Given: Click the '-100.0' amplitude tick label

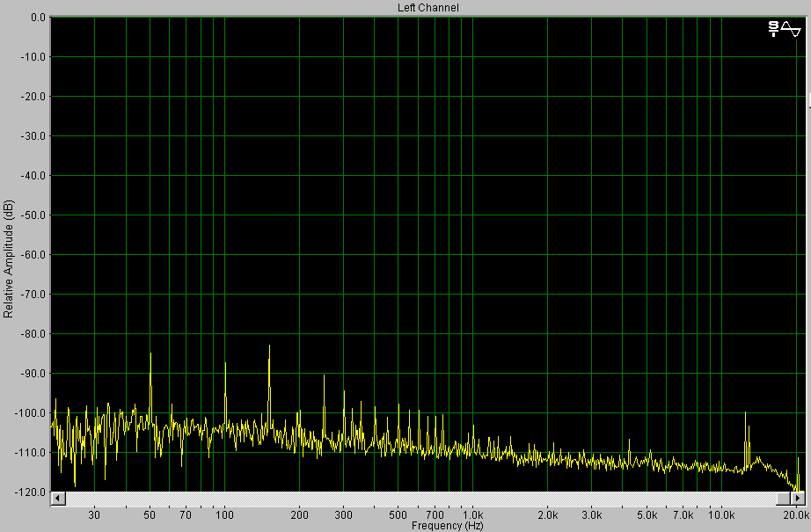Looking at the screenshot, I should (x=31, y=413).
